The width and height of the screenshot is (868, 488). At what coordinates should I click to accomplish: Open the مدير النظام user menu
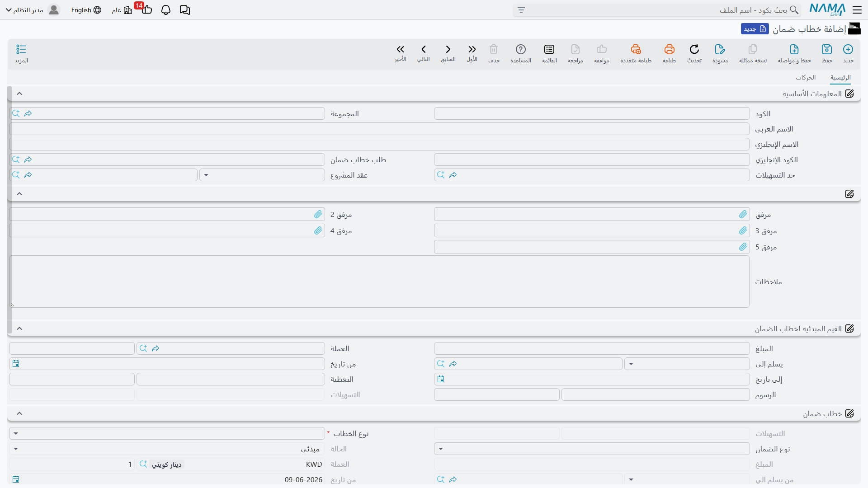pos(33,10)
